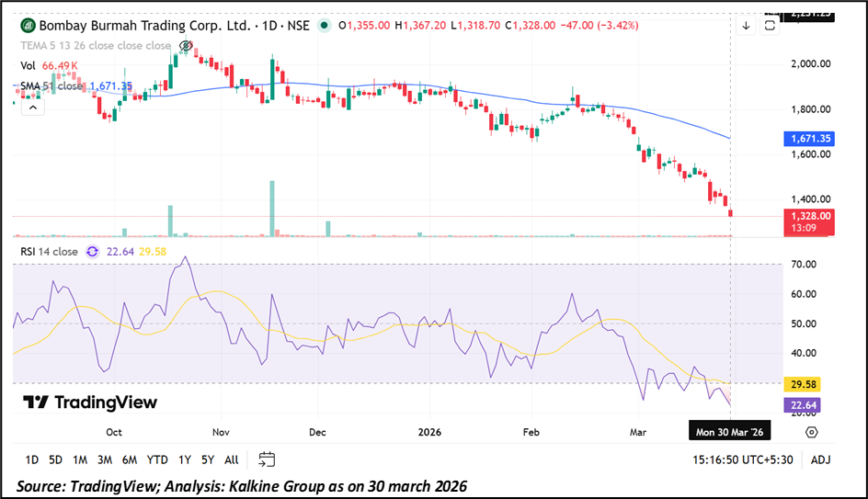Image resolution: width=868 pixels, height=499 pixels.
Task: Click the RSI indicator source icon
Action: (92, 251)
